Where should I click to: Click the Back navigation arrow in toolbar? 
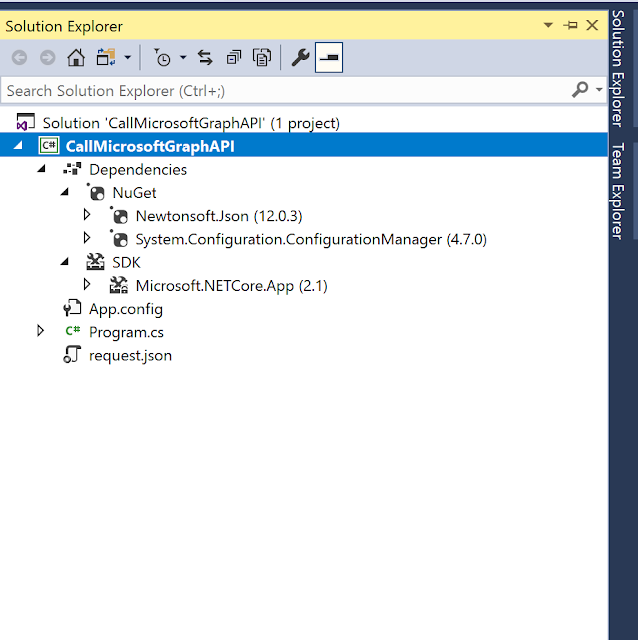[19, 58]
